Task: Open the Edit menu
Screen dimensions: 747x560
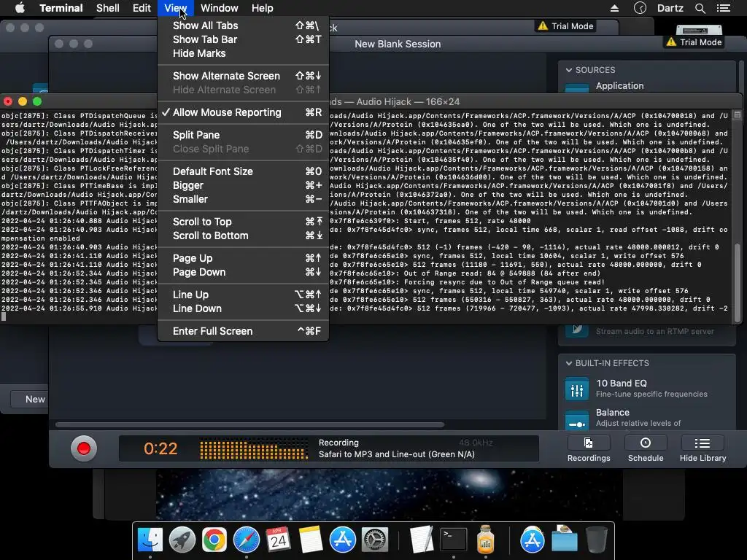Action: [142, 8]
